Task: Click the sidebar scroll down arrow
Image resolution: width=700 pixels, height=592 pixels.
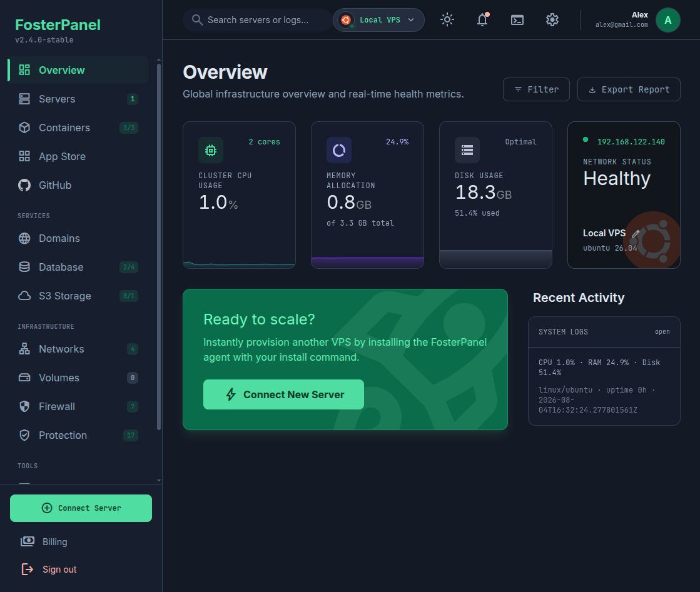Action: (x=159, y=481)
